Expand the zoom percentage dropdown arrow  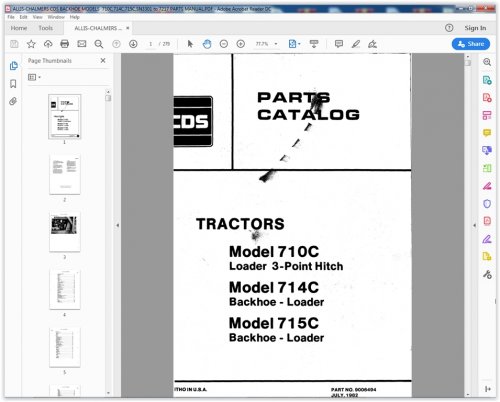[276, 44]
